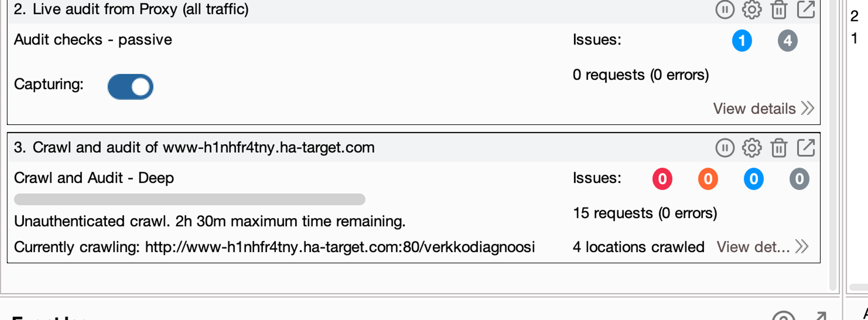The width and height of the screenshot is (868, 320).
Task: Pop out Crawl and audit task window
Action: (806, 148)
